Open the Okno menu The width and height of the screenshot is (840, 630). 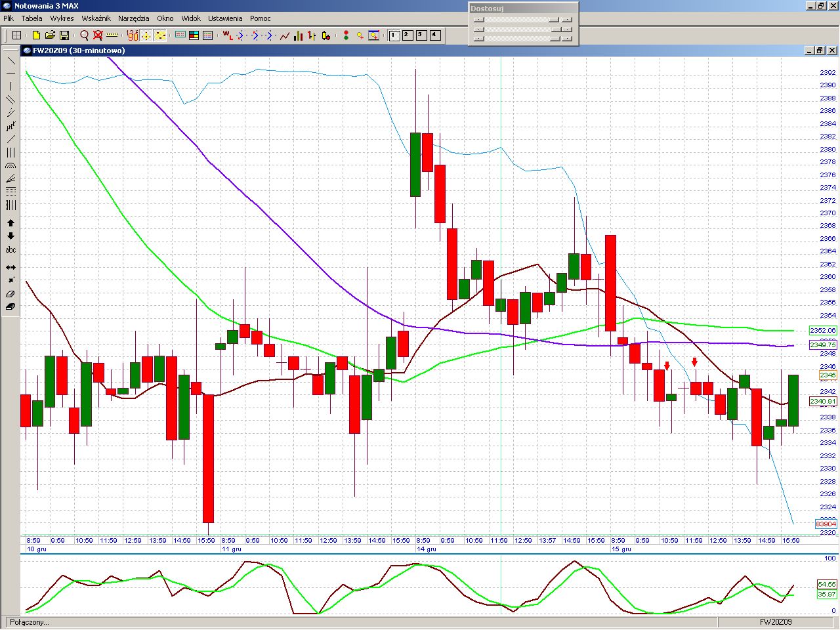pyautogui.click(x=165, y=18)
